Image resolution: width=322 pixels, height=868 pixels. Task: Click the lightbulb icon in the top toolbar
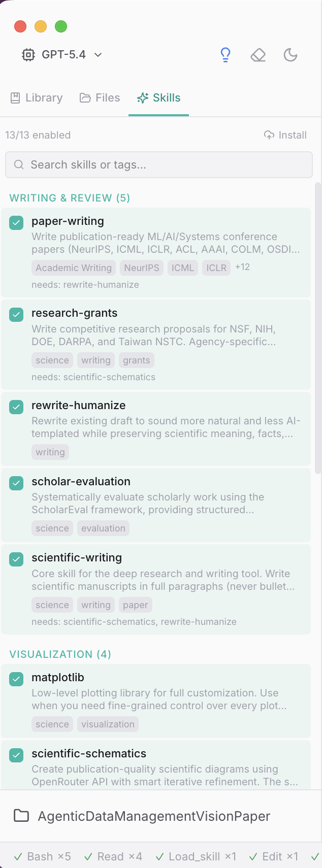tap(226, 55)
